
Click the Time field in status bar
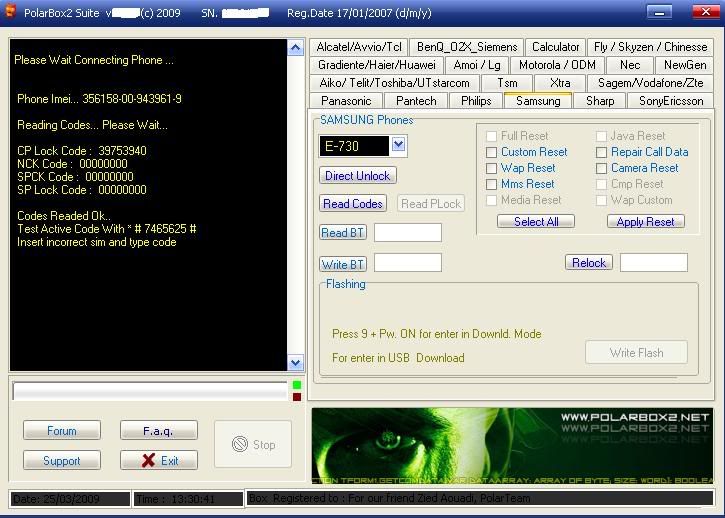point(188,499)
